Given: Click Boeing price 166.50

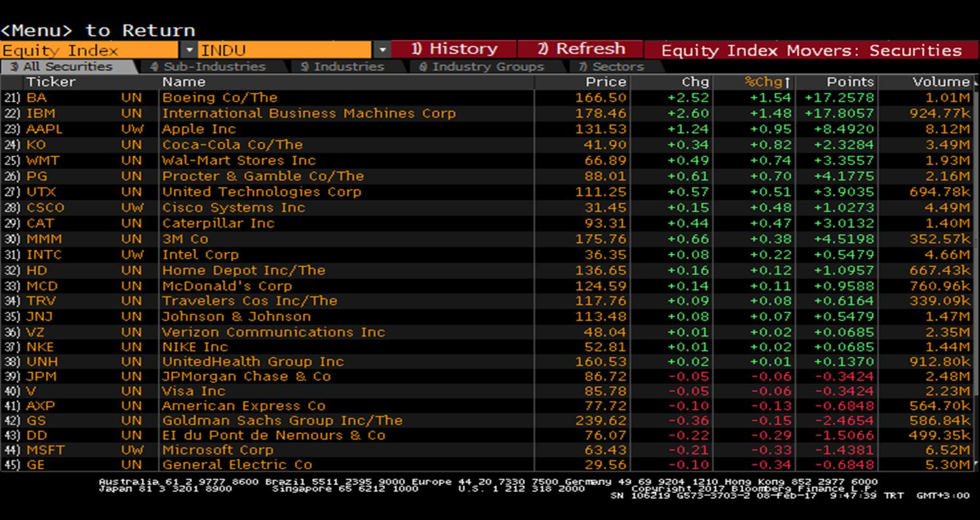Looking at the screenshot, I should pyautogui.click(x=600, y=98).
